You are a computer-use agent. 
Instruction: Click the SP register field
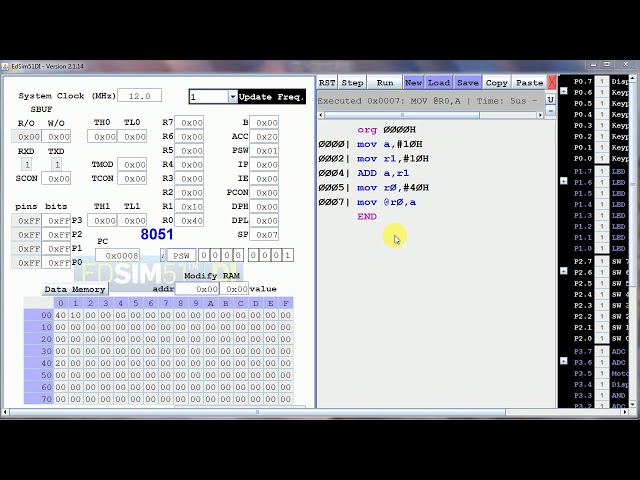(264, 235)
